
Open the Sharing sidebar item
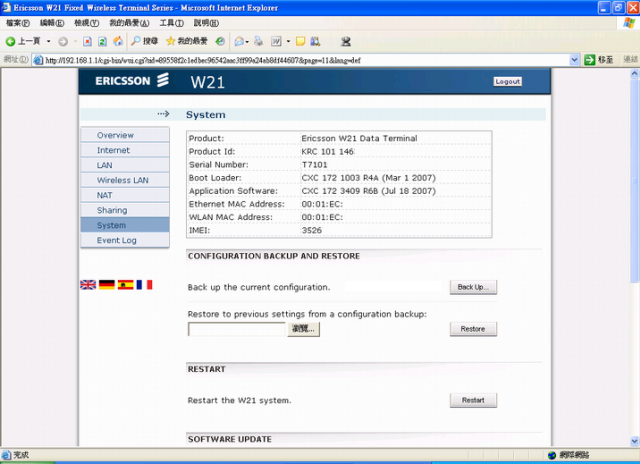[125, 210]
